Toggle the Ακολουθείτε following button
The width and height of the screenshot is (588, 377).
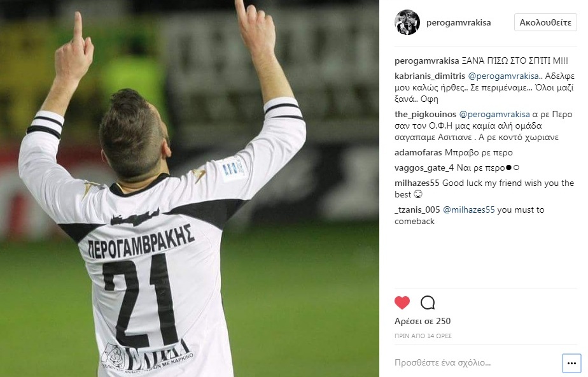click(545, 22)
